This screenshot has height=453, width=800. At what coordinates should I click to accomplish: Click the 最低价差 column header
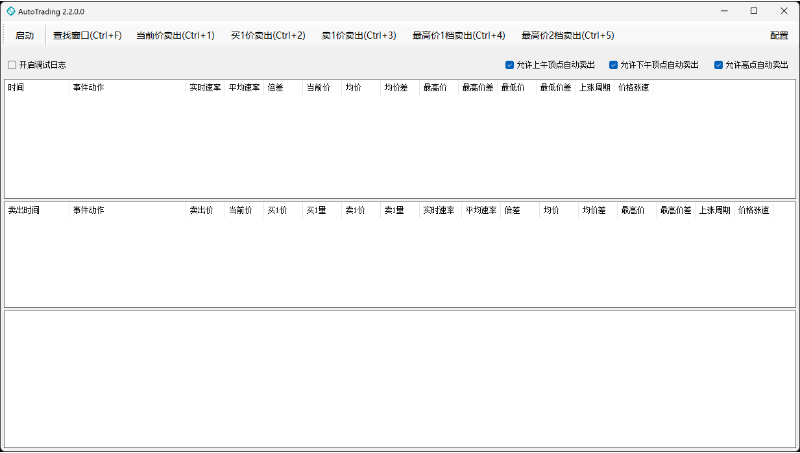pyautogui.click(x=556, y=87)
